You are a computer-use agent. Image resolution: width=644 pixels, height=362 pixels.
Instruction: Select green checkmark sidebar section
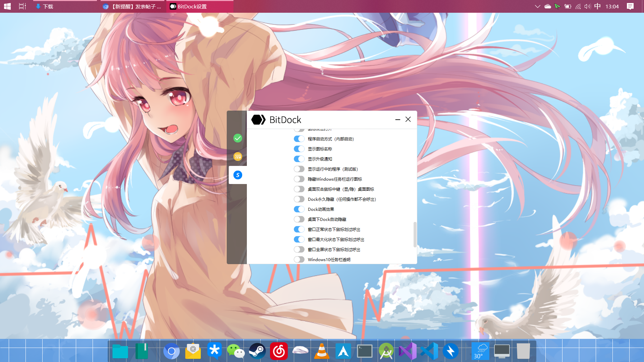238,138
